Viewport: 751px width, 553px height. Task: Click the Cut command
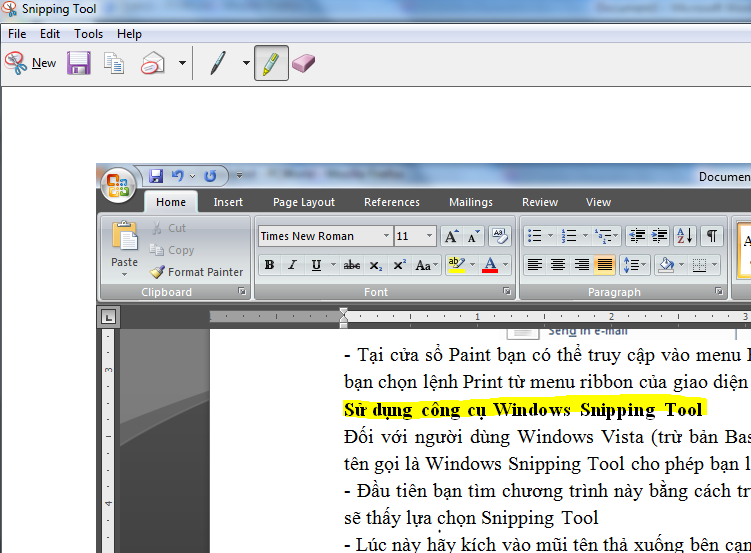[x=169, y=228]
